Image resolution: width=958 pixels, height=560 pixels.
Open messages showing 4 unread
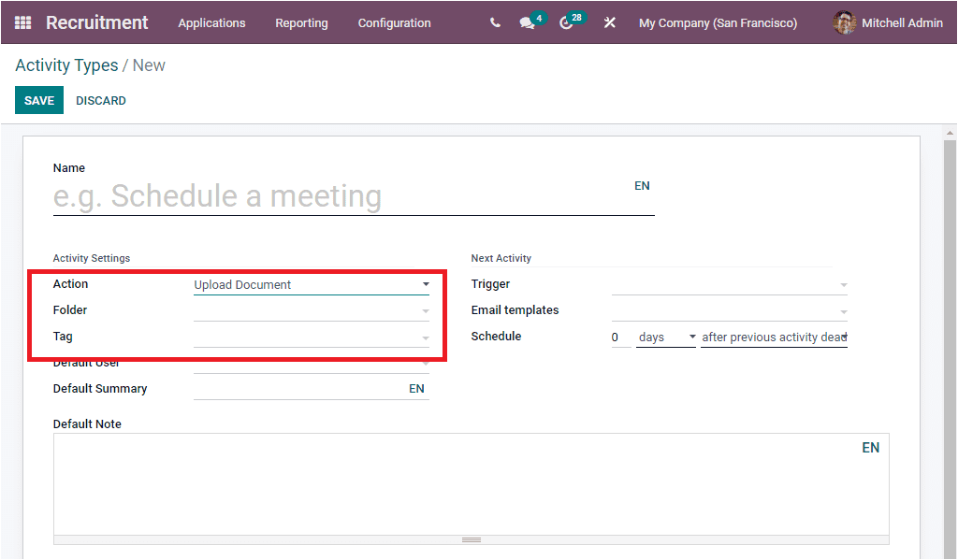(526, 22)
